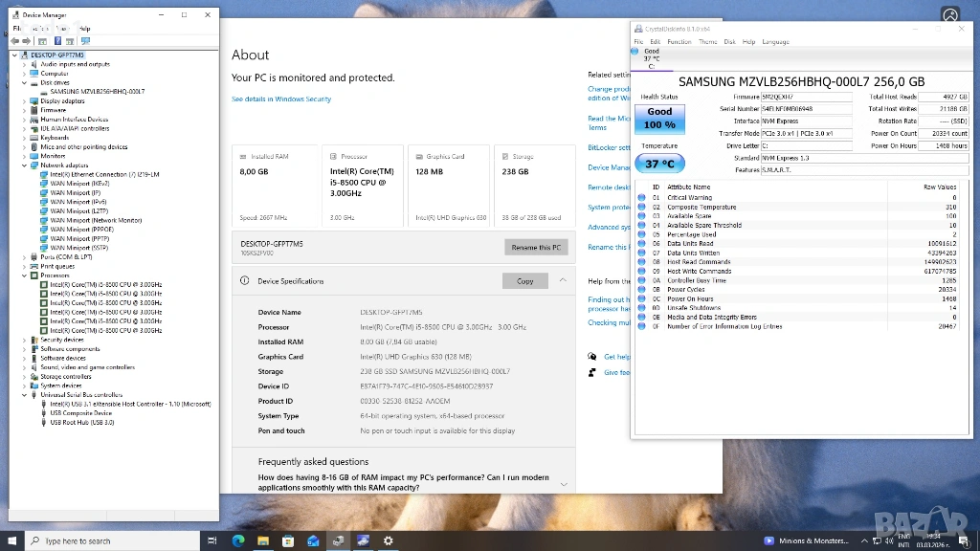980x551 pixels.
Task: Click the Back arrow in Device Manager toolbar
Action: [x=14, y=41]
